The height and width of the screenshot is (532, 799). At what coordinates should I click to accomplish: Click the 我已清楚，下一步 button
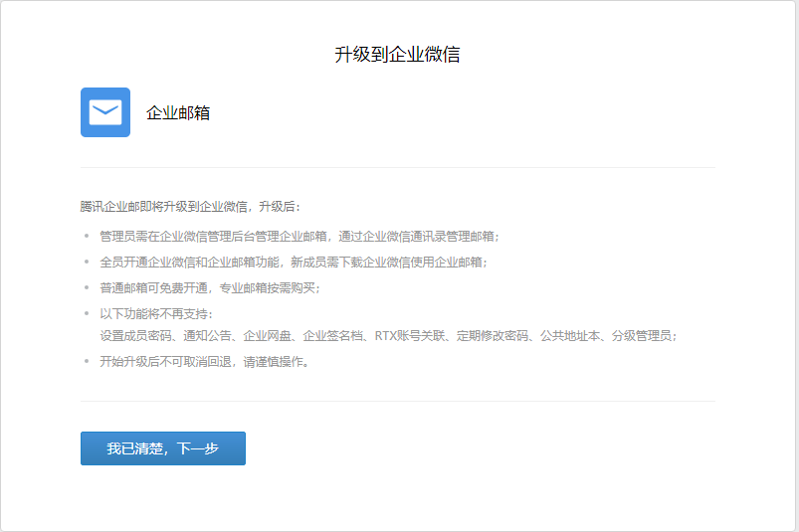162,448
